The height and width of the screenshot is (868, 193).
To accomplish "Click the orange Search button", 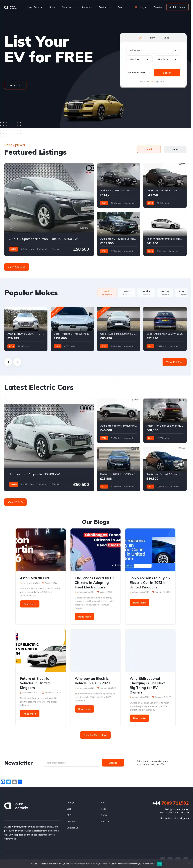I will (167, 72).
